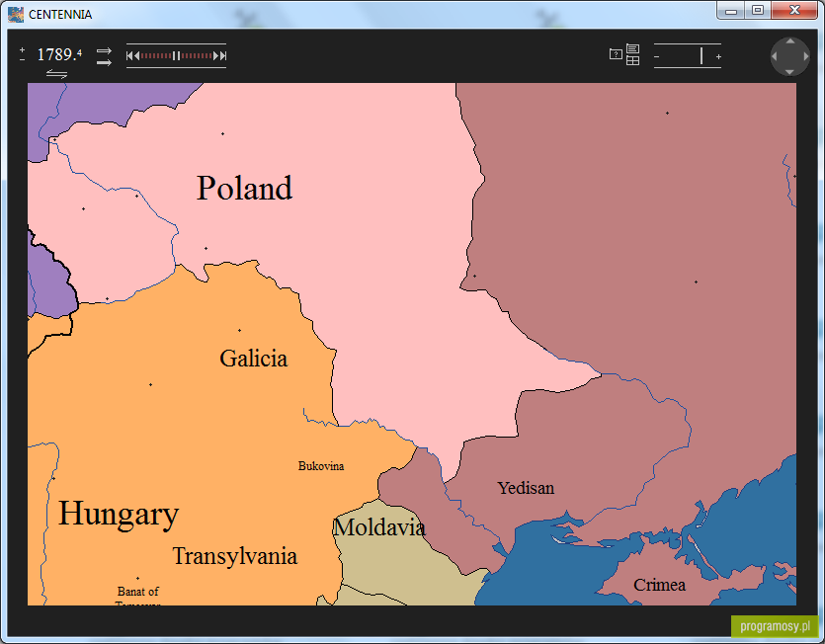Click the Crimea label on the map
This screenshot has height=644, width=825.
(659, 585)
